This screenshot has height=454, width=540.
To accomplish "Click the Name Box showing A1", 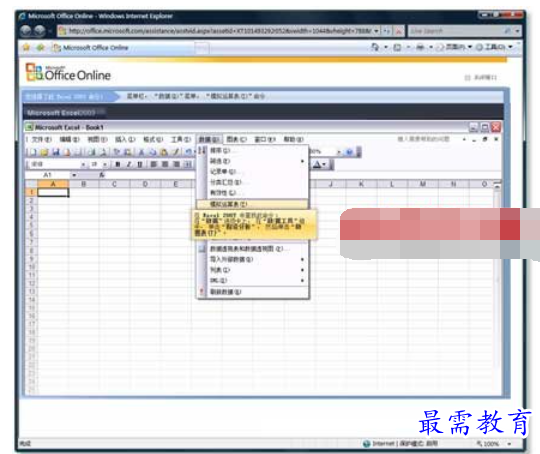I will [48, 175].
